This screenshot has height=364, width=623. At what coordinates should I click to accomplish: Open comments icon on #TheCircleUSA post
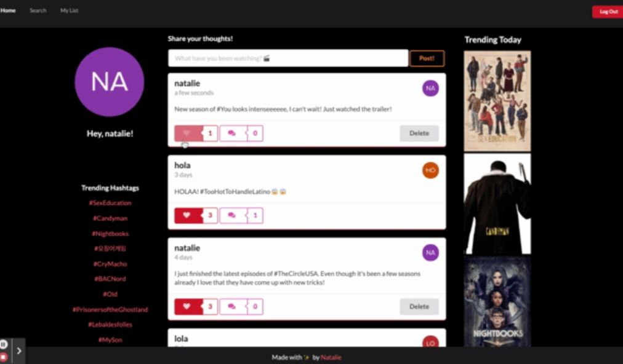233,306
